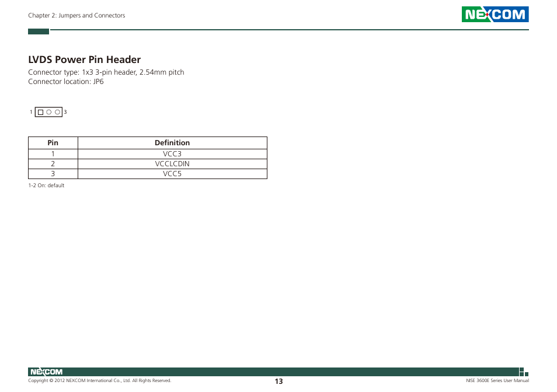The image size is (557, 392).
Task: Click pin number 1 cell in the table
Action: click(x=53, y=154)
